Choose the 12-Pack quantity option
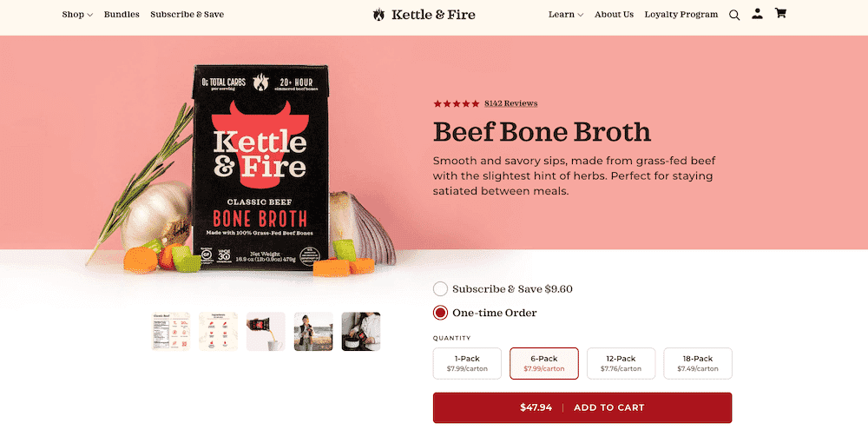Image resolution: width=868 pixels, height=443 pixels. (x=621, y=363)
